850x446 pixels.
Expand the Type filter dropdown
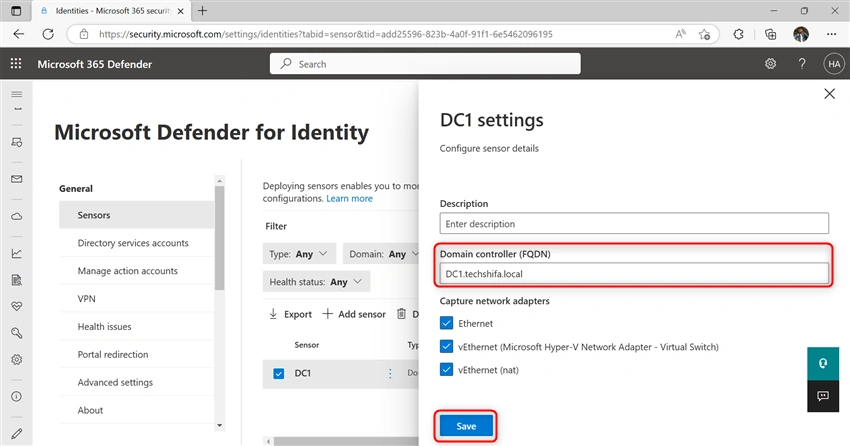299,254
